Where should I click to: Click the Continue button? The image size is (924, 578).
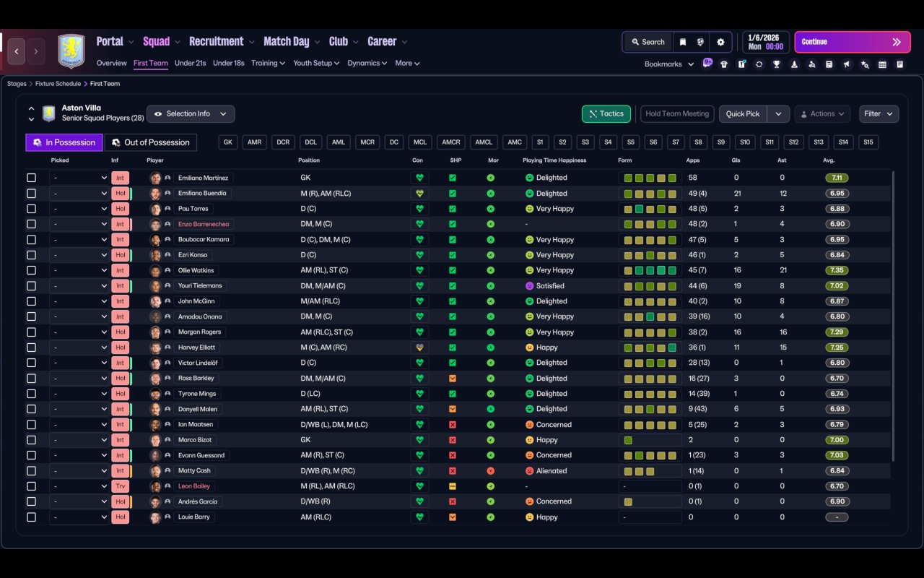pos(853,42)
